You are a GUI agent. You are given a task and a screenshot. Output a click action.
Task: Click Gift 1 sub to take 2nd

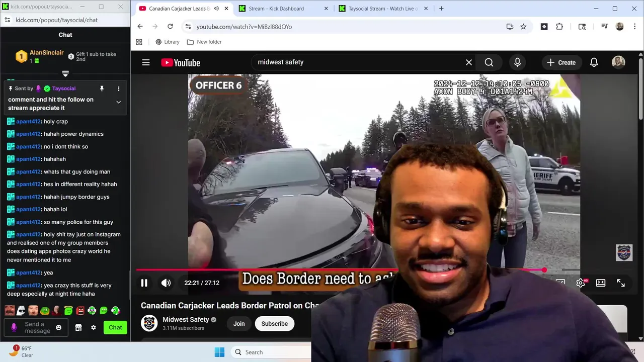coord(96,57)
